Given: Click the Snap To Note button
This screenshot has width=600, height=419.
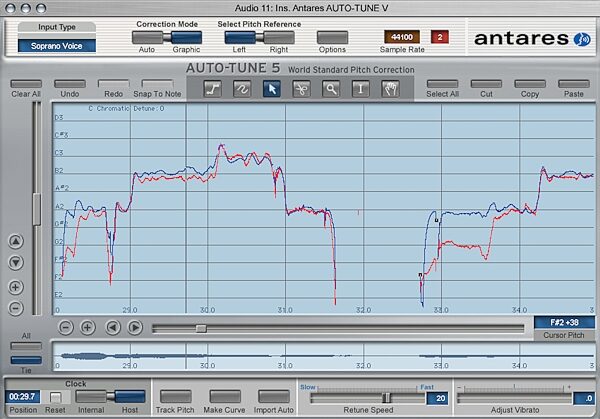Looking at the screenshot, I should click(157, 84).
